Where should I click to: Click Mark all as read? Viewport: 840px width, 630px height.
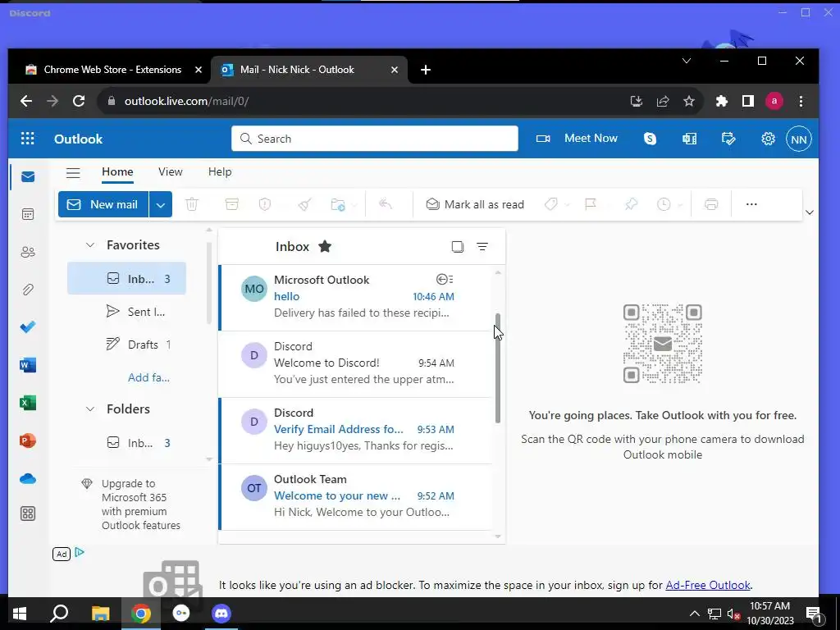475,204
